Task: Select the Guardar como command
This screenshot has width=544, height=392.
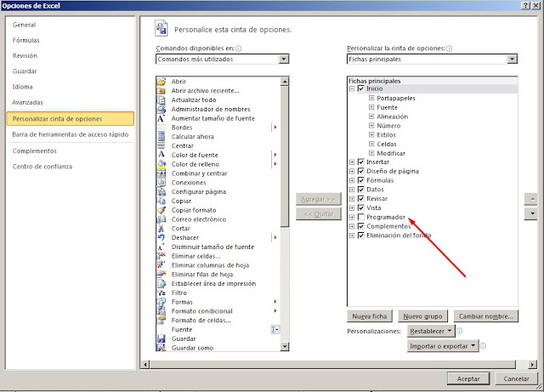Action: pyautogui.click(x=192, y=348)
